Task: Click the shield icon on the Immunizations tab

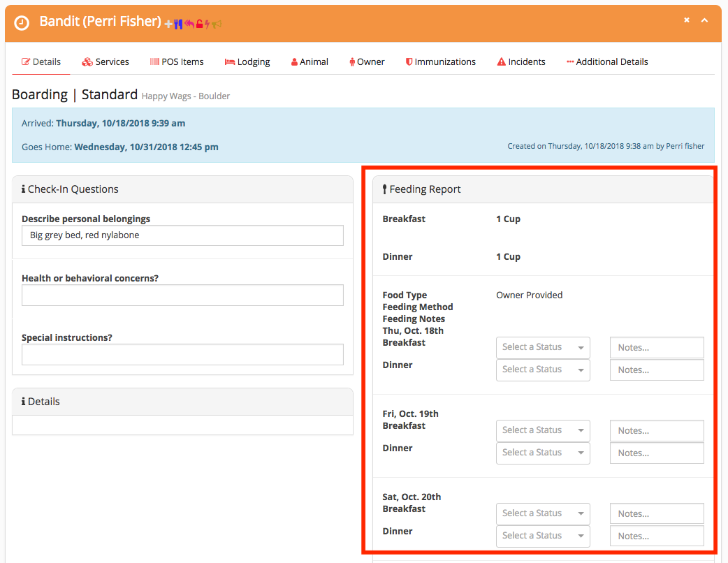Action: click(x=409, y=61)
